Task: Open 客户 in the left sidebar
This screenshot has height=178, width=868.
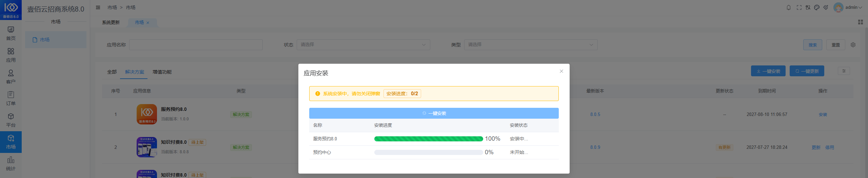Action: tap(11, 77)
